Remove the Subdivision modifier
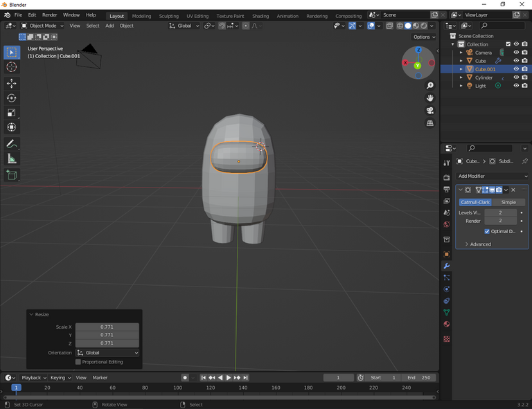The height and width of the screenshot is (409, 532). [x=513, y=190]
